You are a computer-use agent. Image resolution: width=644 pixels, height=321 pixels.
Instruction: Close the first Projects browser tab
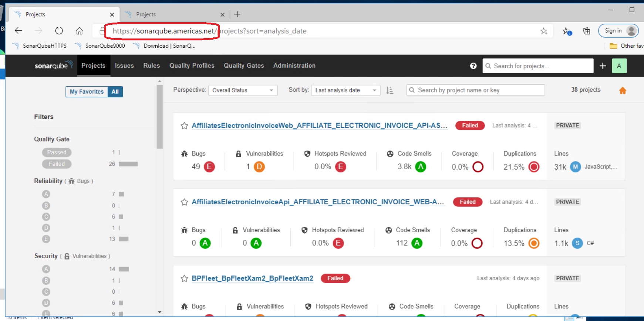click(x=112, y=14)
